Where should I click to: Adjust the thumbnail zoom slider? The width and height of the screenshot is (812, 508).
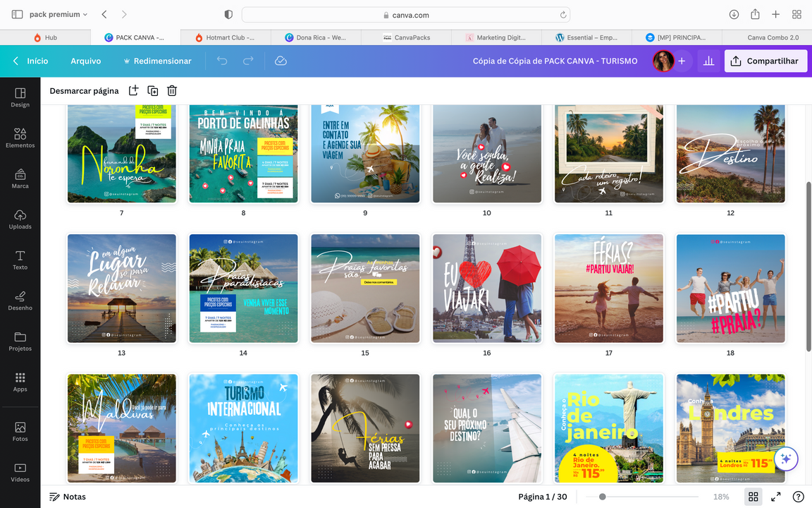602,497
